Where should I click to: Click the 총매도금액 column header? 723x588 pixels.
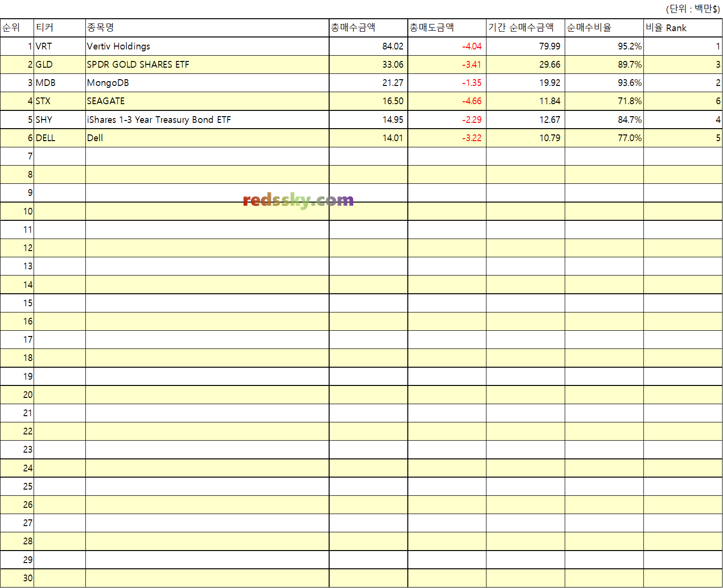(447, 28)
